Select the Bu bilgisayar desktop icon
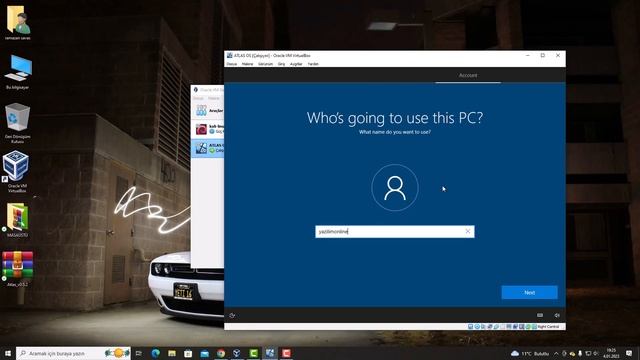The height and width of the screenshot is (360, 640). [x=18, y=72]
